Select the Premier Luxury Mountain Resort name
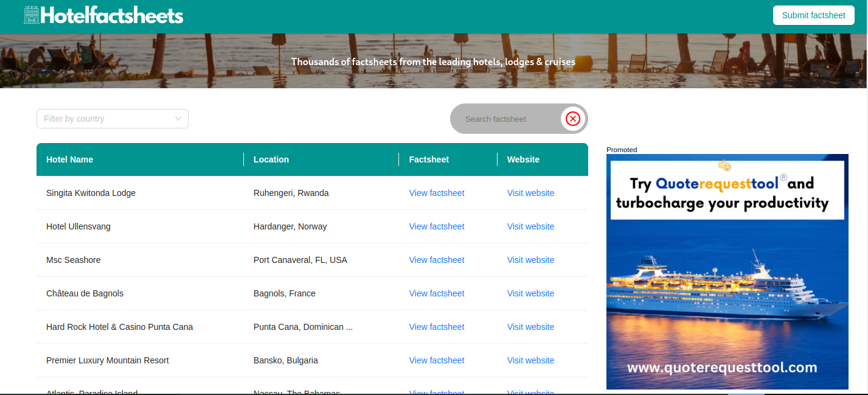The width and height of the screenshot is (868, 395). tap(108, 360)
